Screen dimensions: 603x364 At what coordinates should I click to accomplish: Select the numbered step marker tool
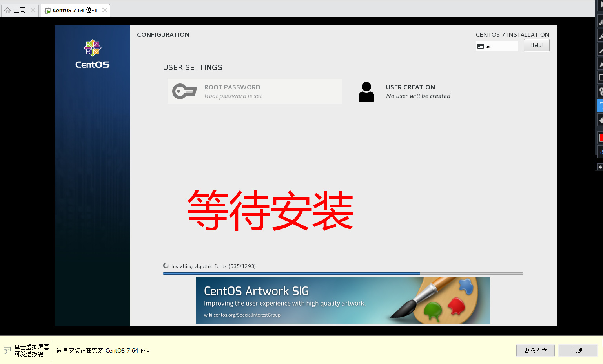[600, 91]
